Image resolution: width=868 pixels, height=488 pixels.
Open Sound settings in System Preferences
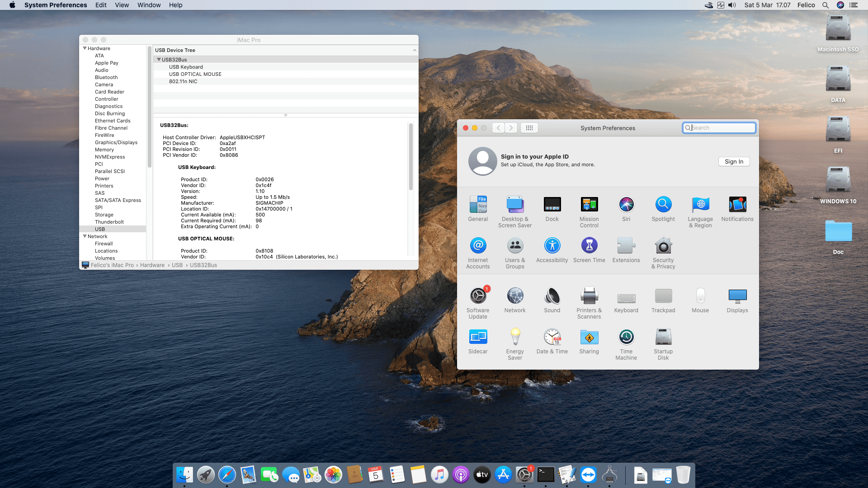(552, 296)
